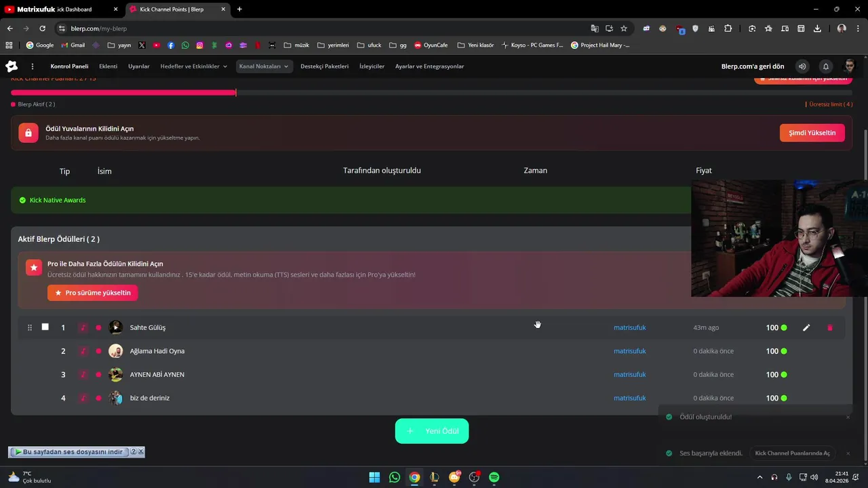This screenshot has height=488, width=868.
Task: Open the yerimleri bookmarks folder
Action: [332, 45]
